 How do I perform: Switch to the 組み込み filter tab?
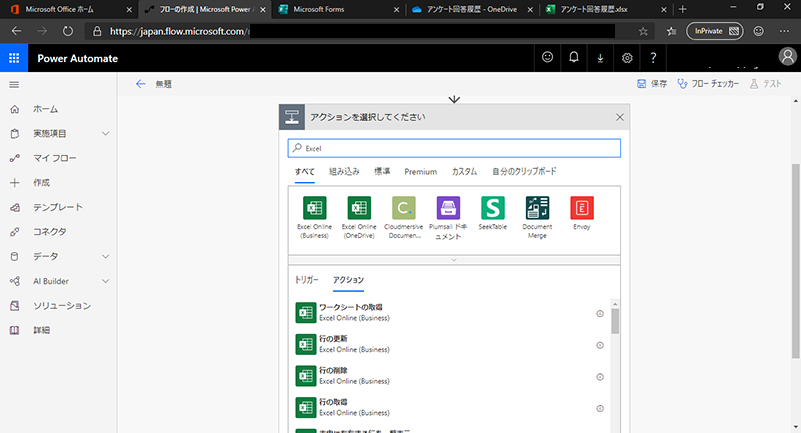click(x=344, y=172)
